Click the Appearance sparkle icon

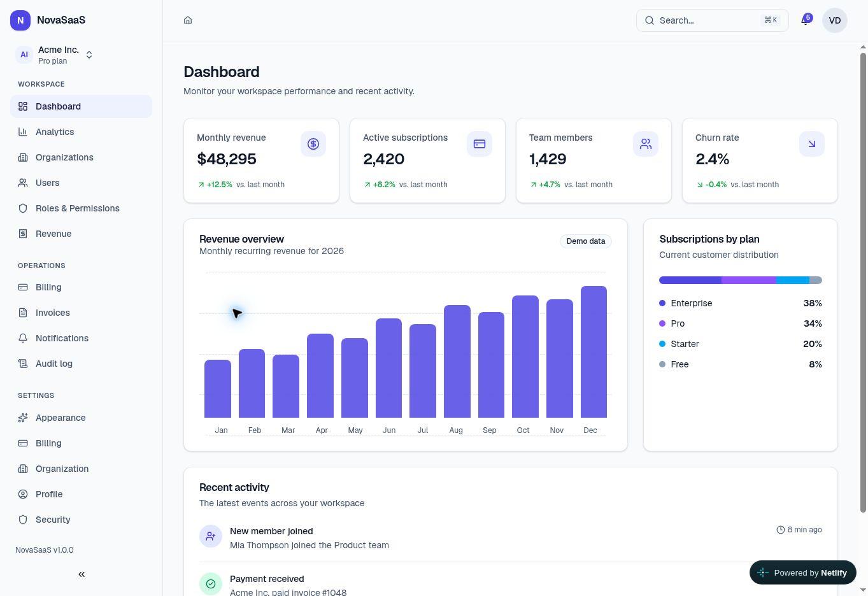click(23, 418)
